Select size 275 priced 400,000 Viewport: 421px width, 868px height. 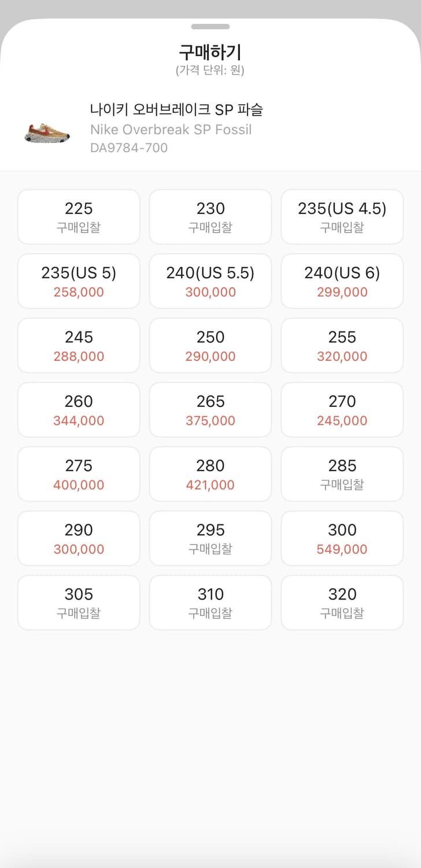tap(79, 474)
